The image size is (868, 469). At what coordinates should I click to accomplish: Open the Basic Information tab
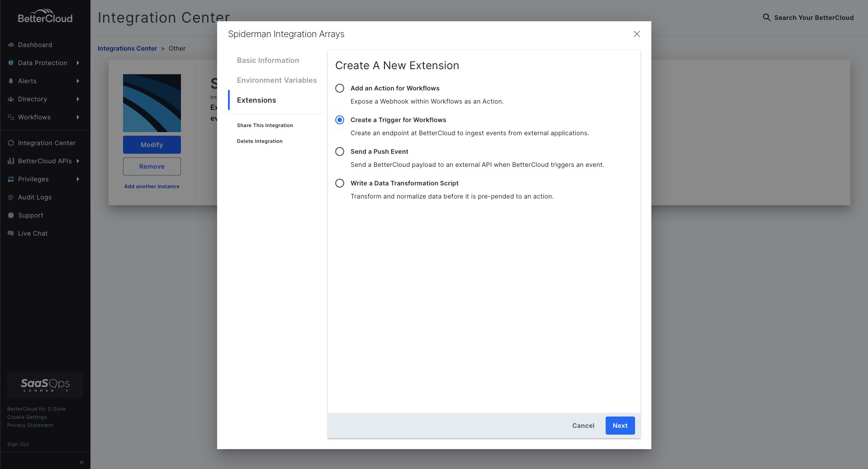[268, 60]
